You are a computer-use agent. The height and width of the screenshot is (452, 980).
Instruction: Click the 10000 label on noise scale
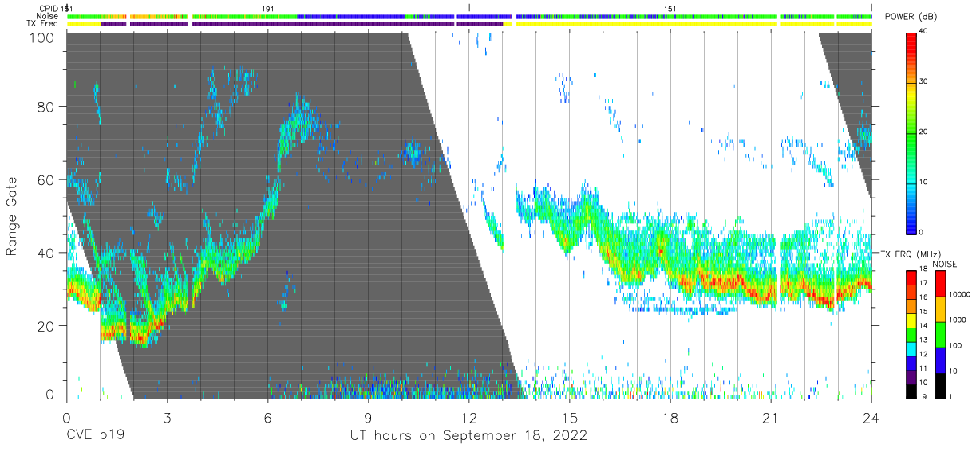962,294
